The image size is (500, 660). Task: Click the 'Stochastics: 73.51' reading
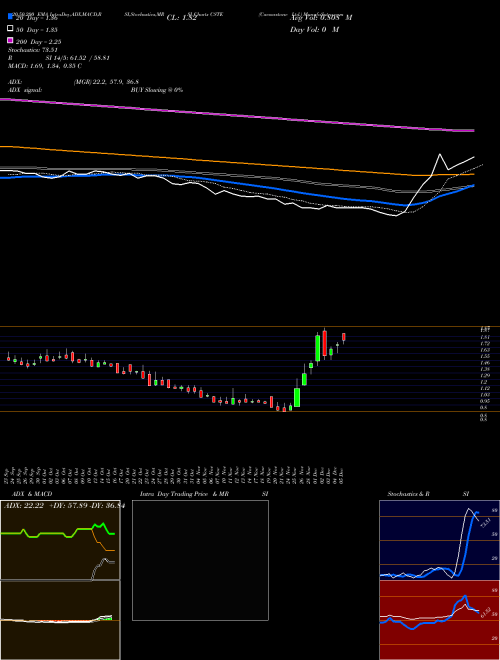(32, 50)
